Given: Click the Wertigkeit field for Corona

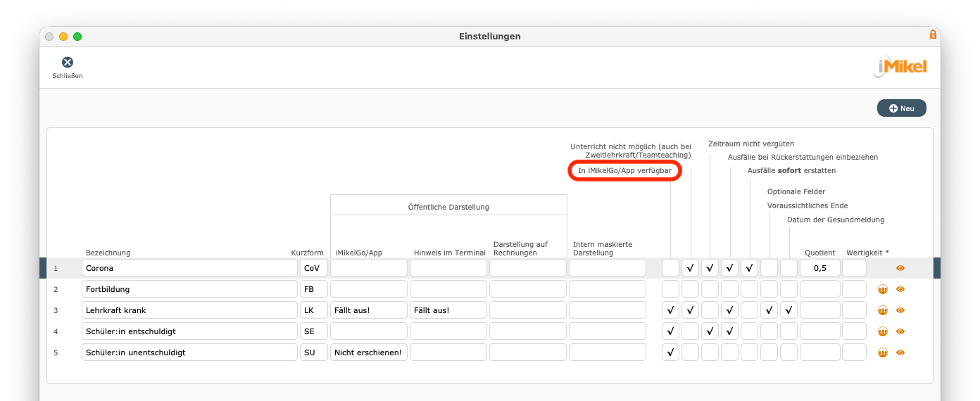Looking at the screenshot, I should tap(855, 268).
